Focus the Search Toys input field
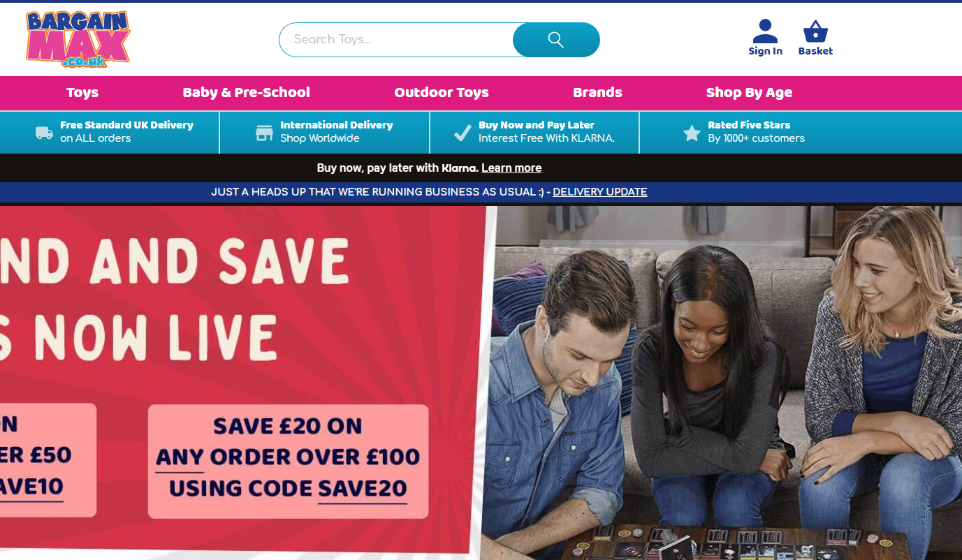This screenshot has height=560, width=962. [x=396, y=40]
